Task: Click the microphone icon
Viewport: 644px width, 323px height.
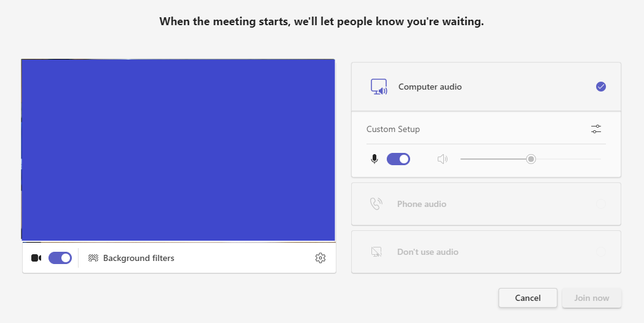Action: (374, 159)
